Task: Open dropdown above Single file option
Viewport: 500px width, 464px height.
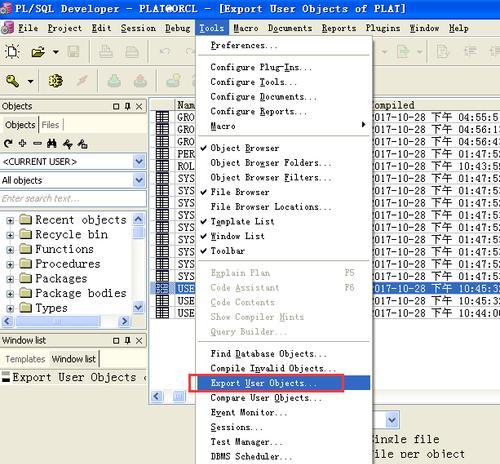Action: coord(392,420)
